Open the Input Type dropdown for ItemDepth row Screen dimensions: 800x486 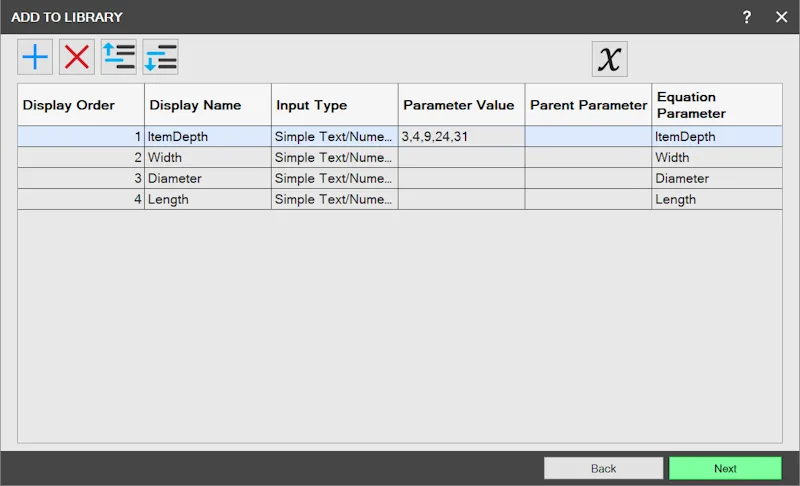tap(335, 137)
